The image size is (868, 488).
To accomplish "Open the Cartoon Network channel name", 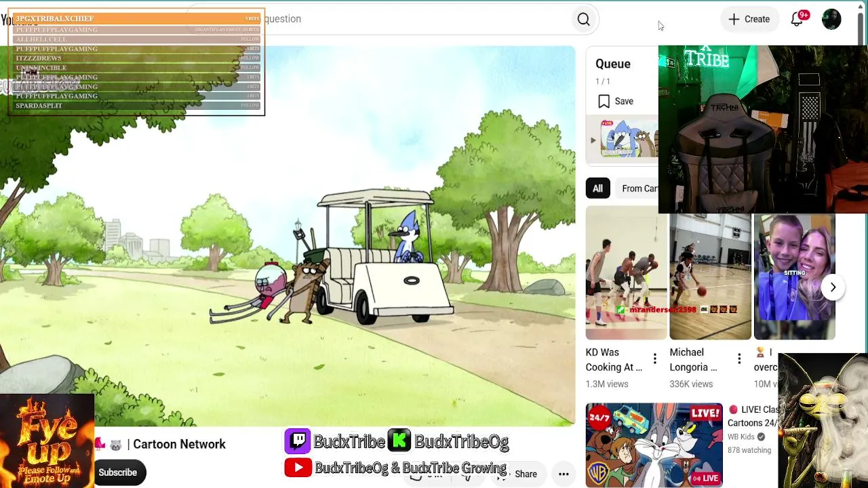I will point(179,445).
